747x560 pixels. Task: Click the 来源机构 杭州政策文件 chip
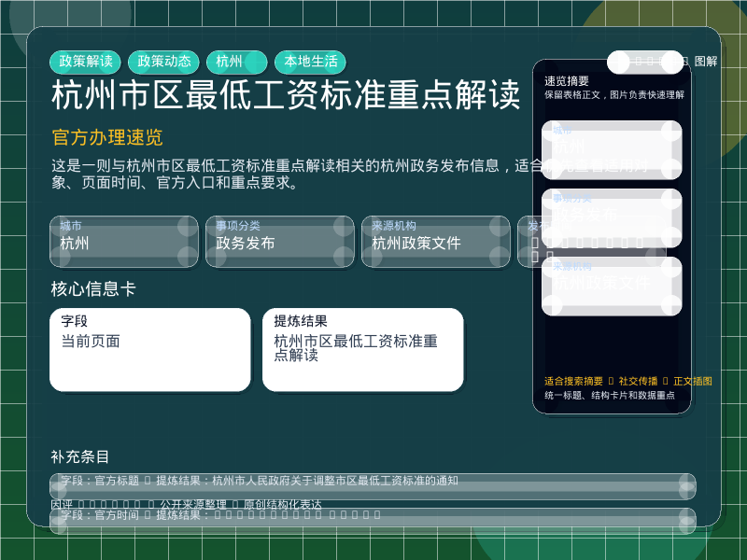pos(436,241)
